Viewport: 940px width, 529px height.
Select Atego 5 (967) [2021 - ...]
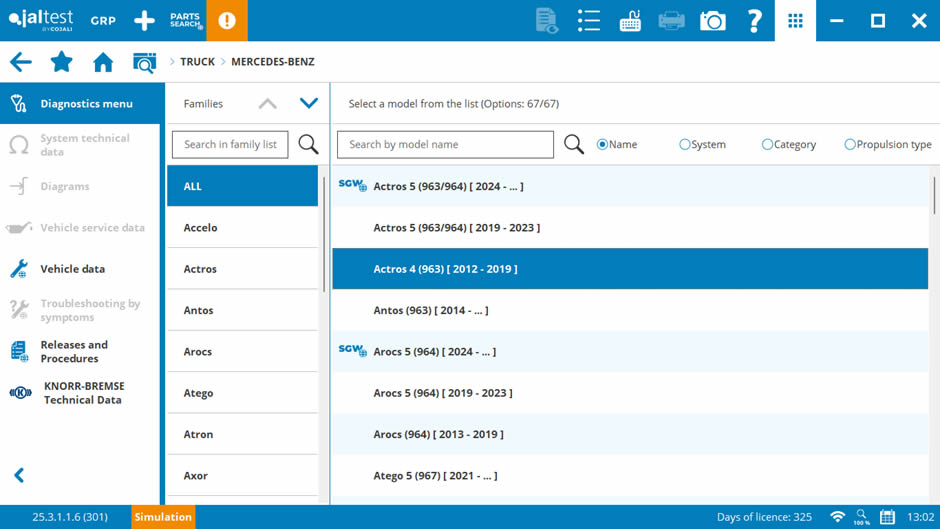click(630, 476)
